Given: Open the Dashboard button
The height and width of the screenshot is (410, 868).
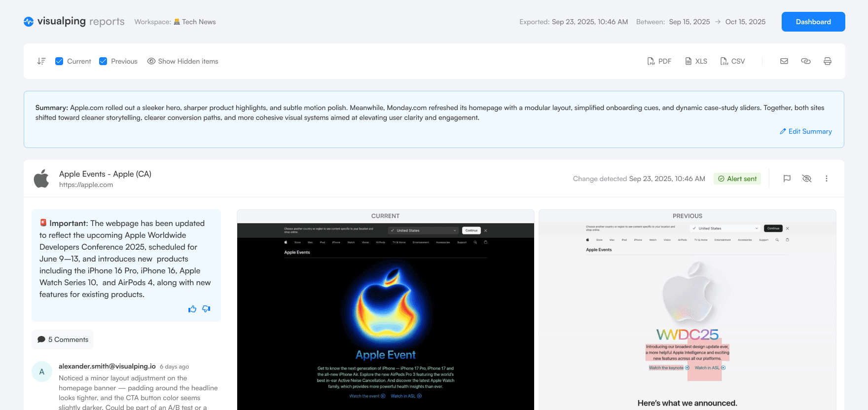Looking at the screenshot, I should [x=813, y=22].
